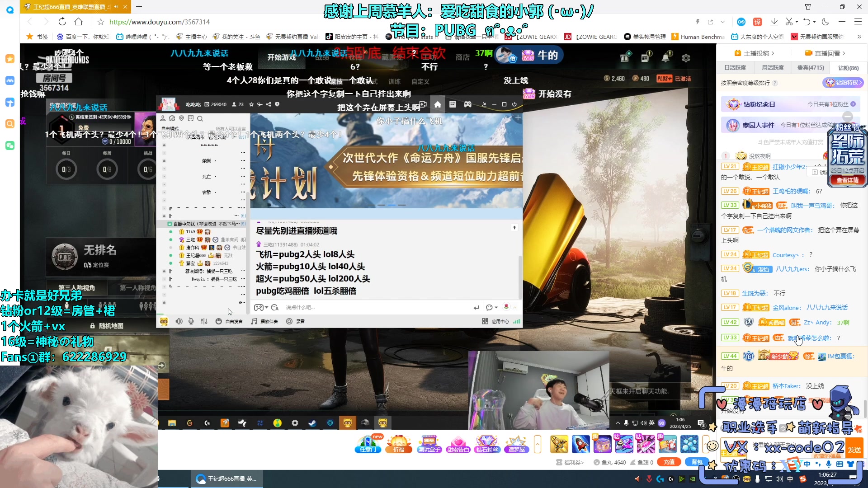This screenshot has height=488, width=868.
Task: Reload the Douyu page in browser
Action: tap(62, 22)
